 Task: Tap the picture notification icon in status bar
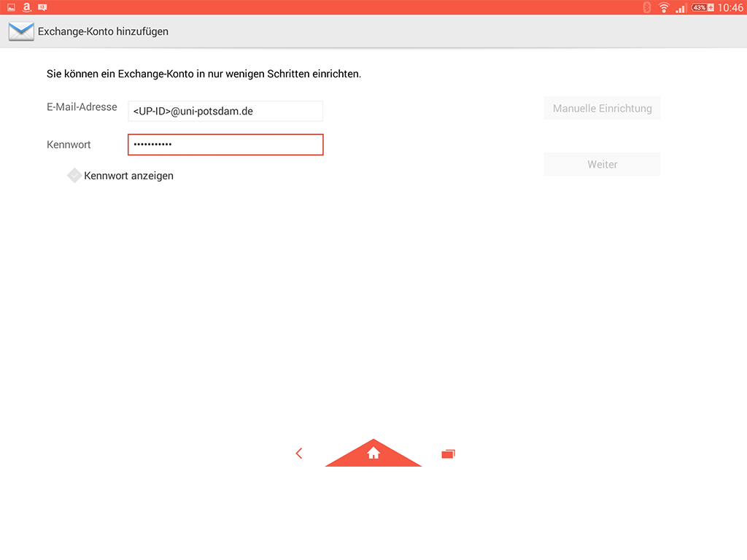(11, 7)
